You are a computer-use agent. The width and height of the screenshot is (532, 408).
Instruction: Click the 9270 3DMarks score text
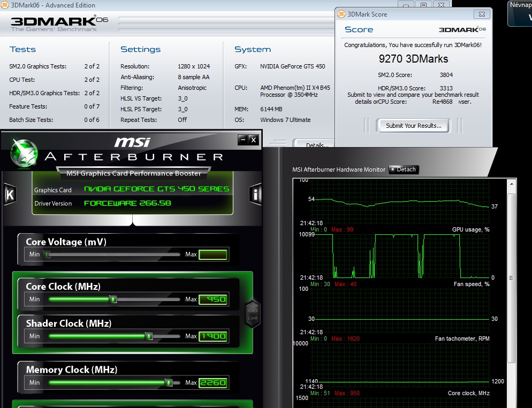(413, 59)
